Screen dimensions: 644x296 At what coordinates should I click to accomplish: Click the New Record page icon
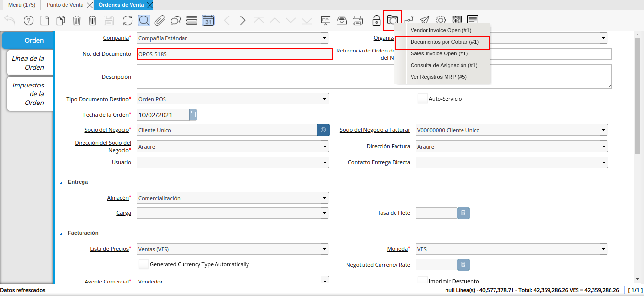pos(45,20)
